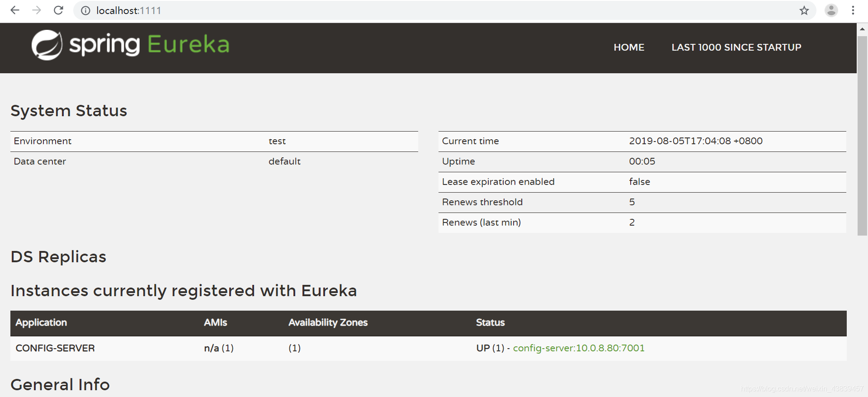The image size is (868, 397).
Task: Click the Status column header
Action: (490, 323)
